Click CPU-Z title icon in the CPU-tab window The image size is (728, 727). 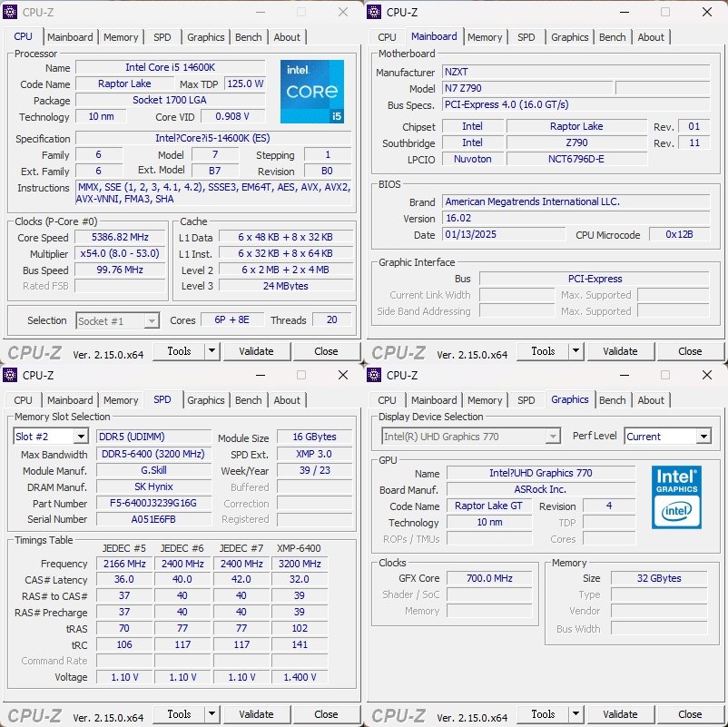tap(11, 12)
